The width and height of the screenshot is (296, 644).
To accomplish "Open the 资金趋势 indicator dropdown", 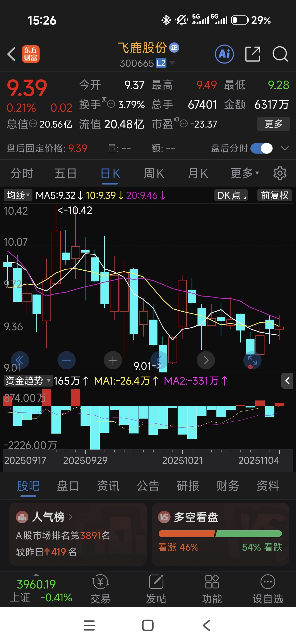I will pos(28,381).
